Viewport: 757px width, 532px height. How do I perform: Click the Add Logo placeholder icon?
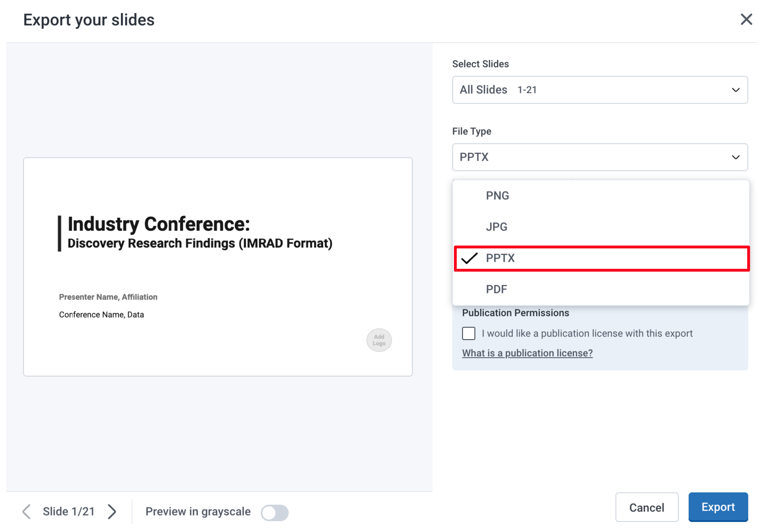[x=379, y=340]
